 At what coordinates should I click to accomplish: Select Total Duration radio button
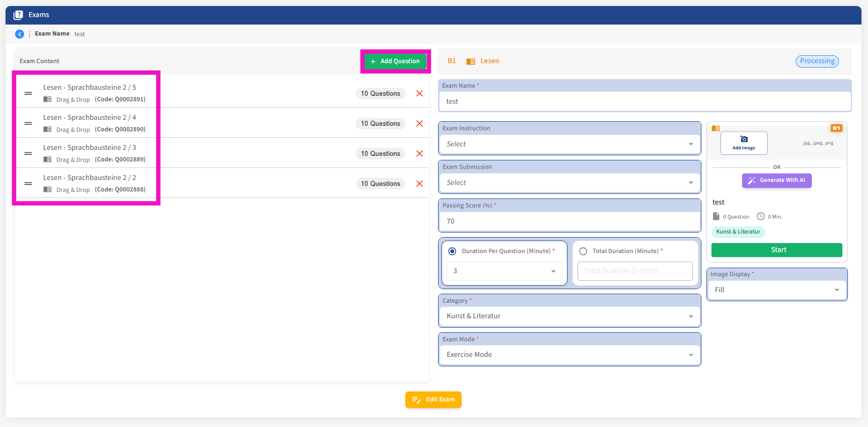coord(583,251)
